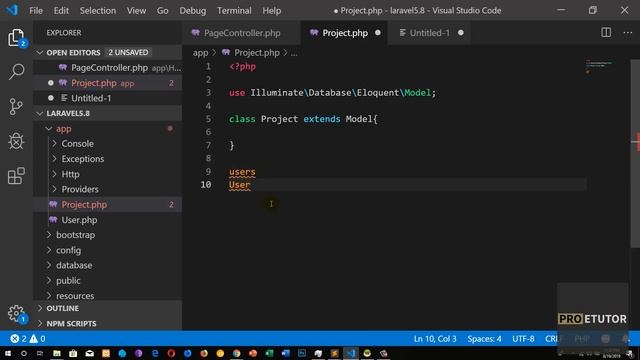This screenshot has height=360, width=640.
Task: Expand the bootstrap folder
Action: [49, 235]
